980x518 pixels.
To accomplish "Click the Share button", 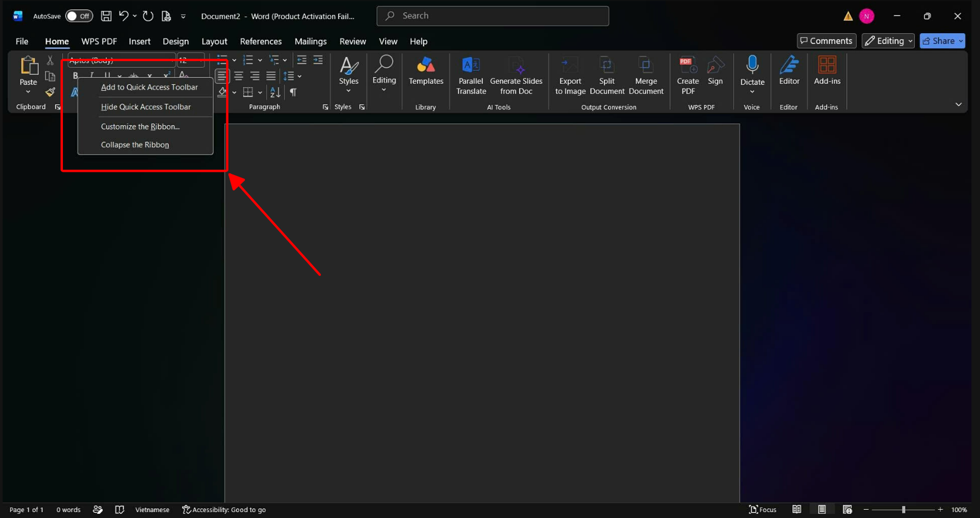I will tap(943, 41).
